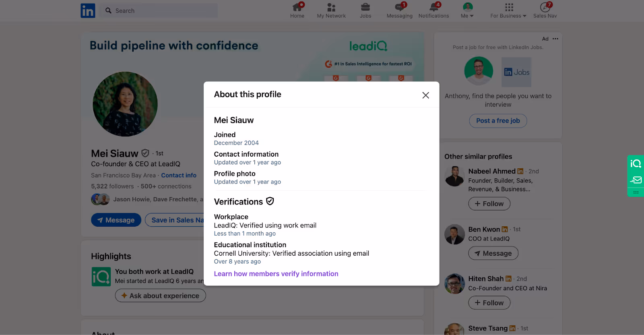Viewport: 644px width, 335px height.
Task: Click the Search input field
Action: (x=159, y=10)
